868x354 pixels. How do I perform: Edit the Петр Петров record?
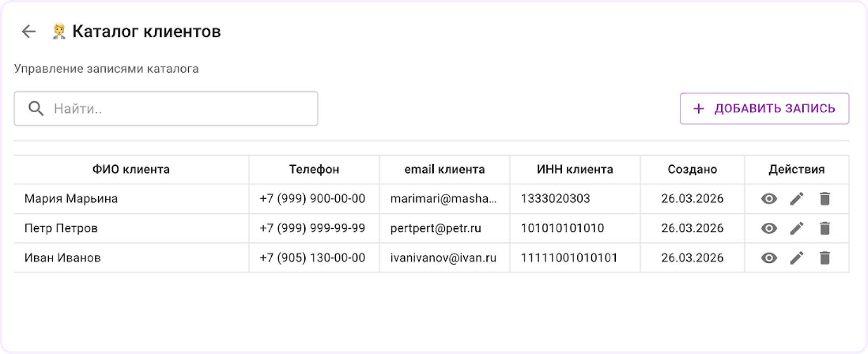796,228
